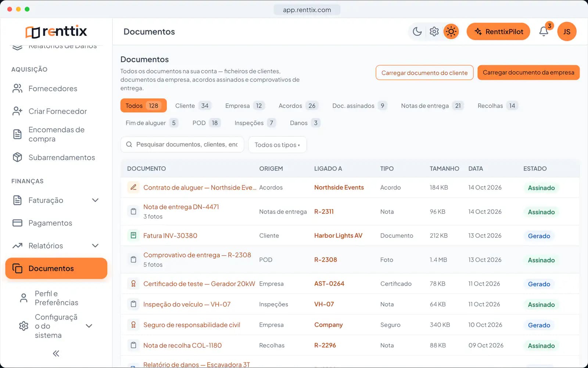Open the Todos os tipos dropdown
The height and width of the screenshot is (368, 588).
point(277,145)
